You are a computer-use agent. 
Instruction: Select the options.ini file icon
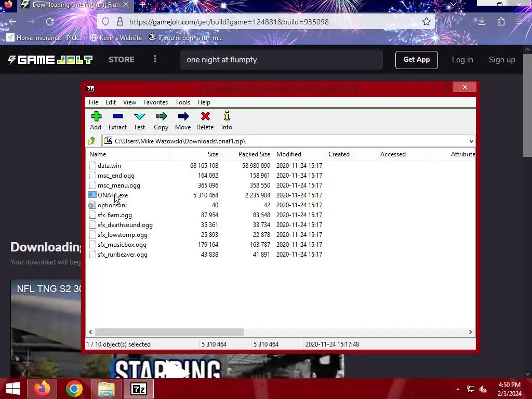(92, 205)
